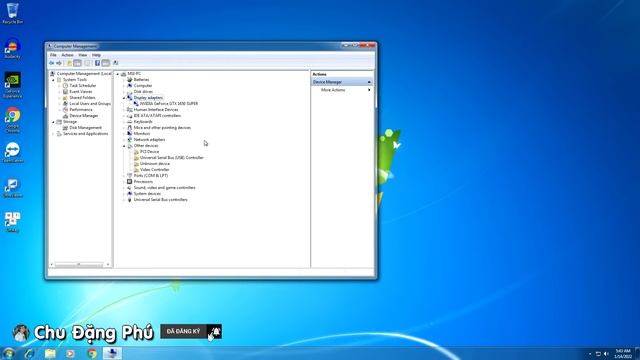This screenshot has width=640, height=360.
Task: Select the Disk Management icon
Action: tap(65, 128)
